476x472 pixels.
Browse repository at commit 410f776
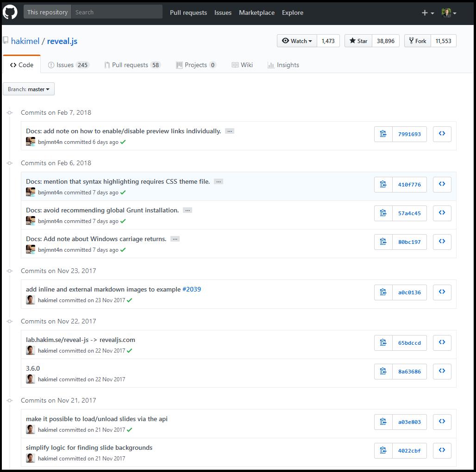pyautogui.click(x=442, y=185)
